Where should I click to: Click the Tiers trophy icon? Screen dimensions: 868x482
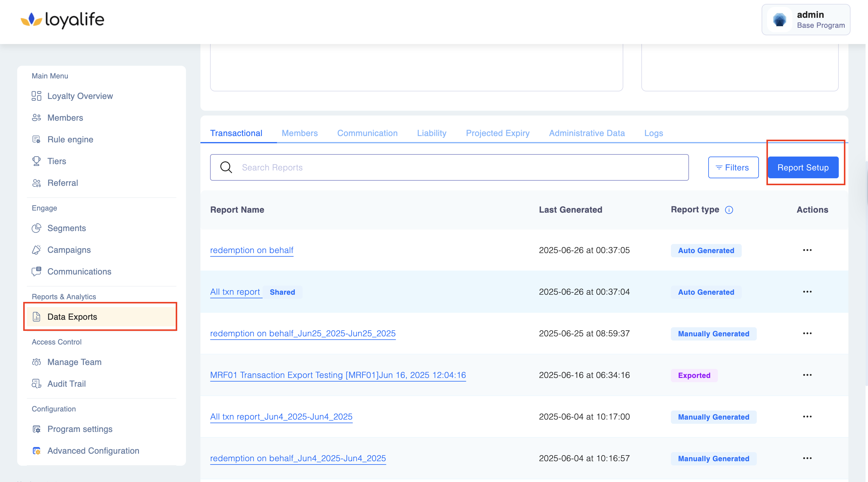(x=36, y=161)
